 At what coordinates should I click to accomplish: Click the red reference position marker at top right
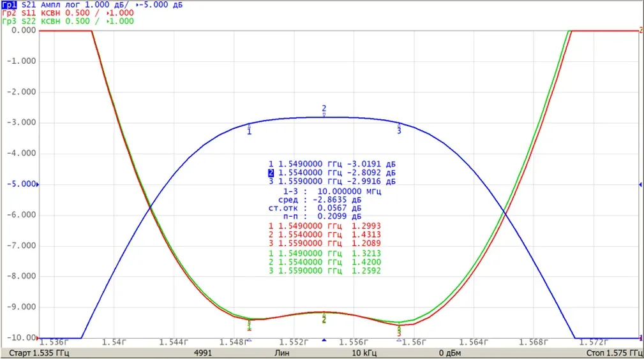(640, 30)
